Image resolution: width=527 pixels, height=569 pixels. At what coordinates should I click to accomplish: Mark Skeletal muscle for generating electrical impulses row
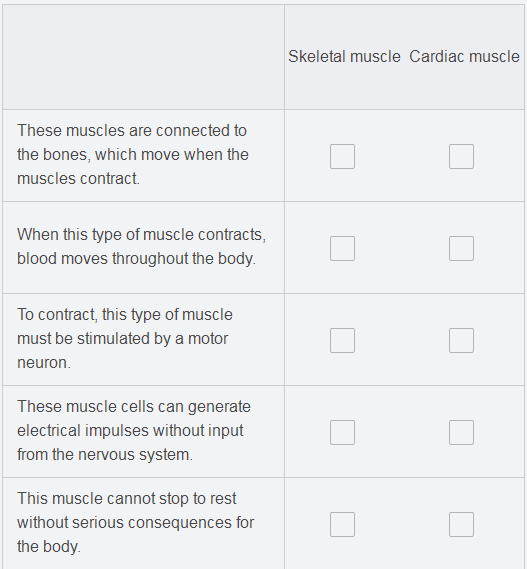tap(342, 433)
